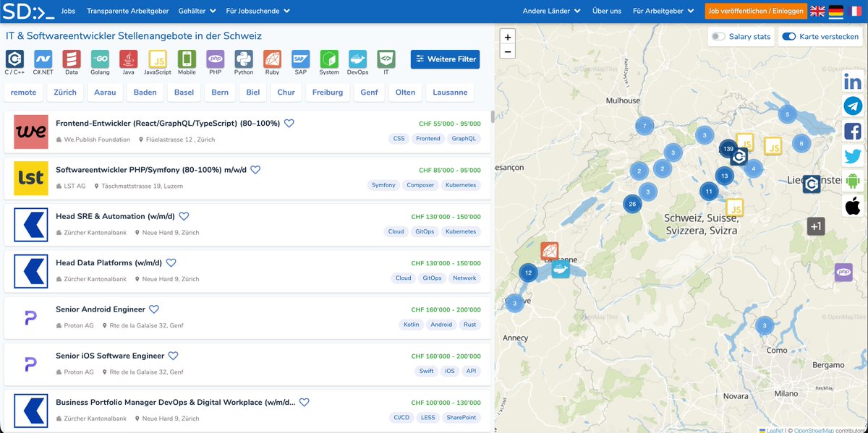Image resolution: width=868 pixels, height=433 pixels.
Task: Choose the Golang category icon
Action: point(100,61)
